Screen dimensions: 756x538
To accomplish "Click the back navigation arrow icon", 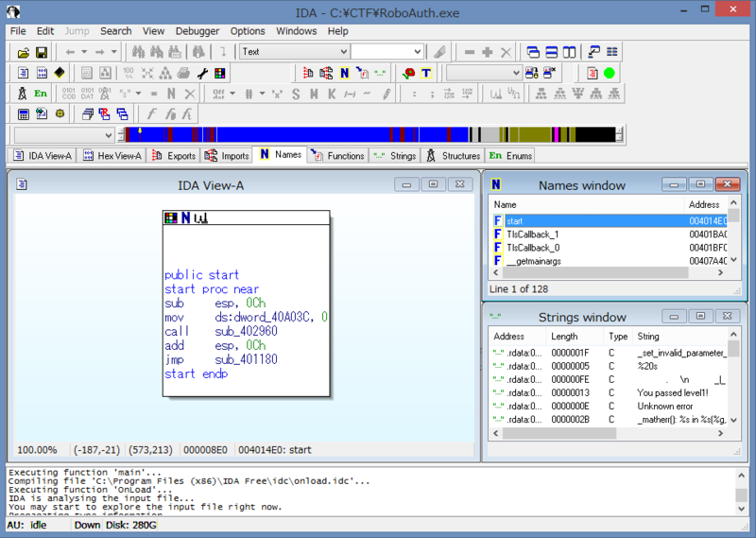I will click(x=70, y=52).
